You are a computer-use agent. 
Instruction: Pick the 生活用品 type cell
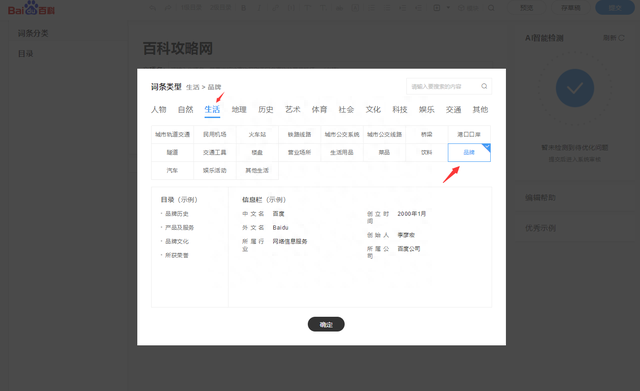click(x=342, y=152)
